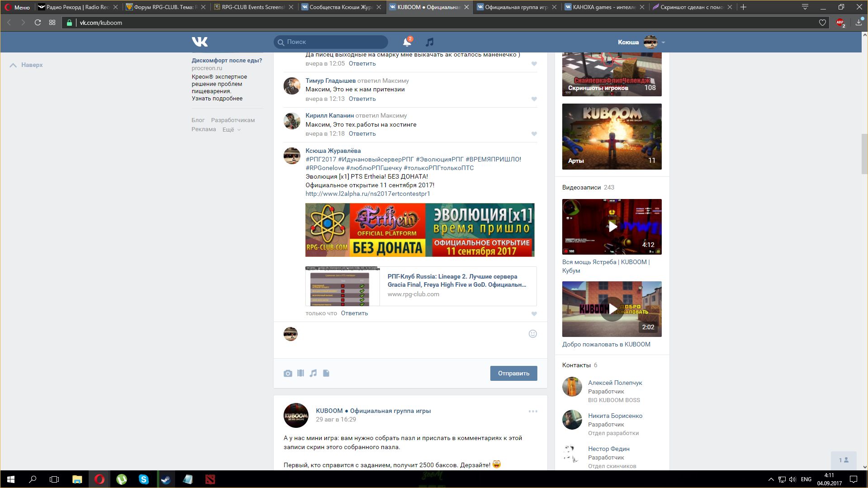Open the РПГ-Клуб Russia link preview

(421, 286)
